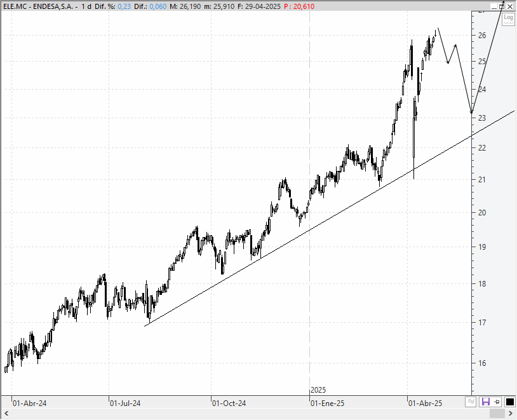The image size is (517, 420).
Task: Click the 22 price axis label
Action: coord(482,147)
